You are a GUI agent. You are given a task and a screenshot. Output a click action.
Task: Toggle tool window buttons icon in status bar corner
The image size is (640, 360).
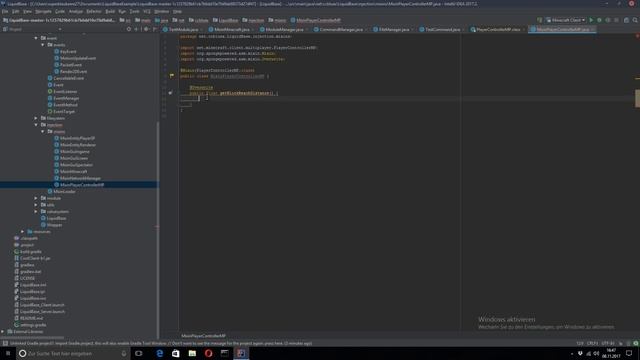tap(5, 343)
